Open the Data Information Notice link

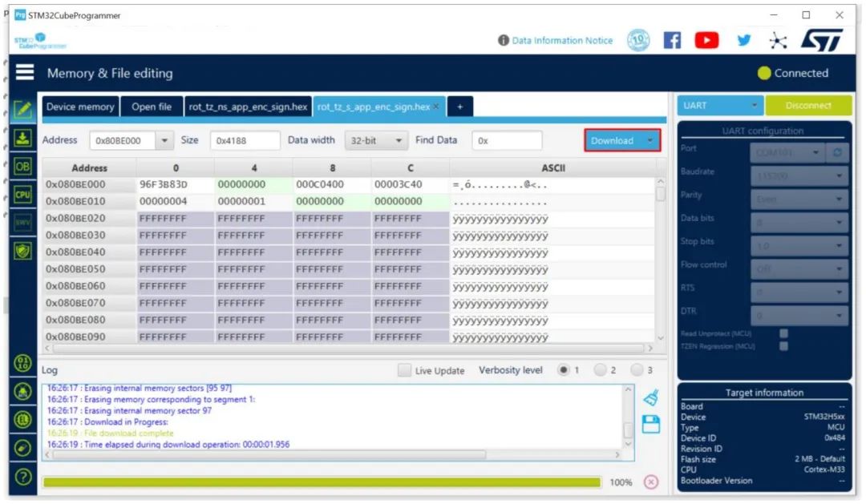pyautogui.click(x=562, y=40)
